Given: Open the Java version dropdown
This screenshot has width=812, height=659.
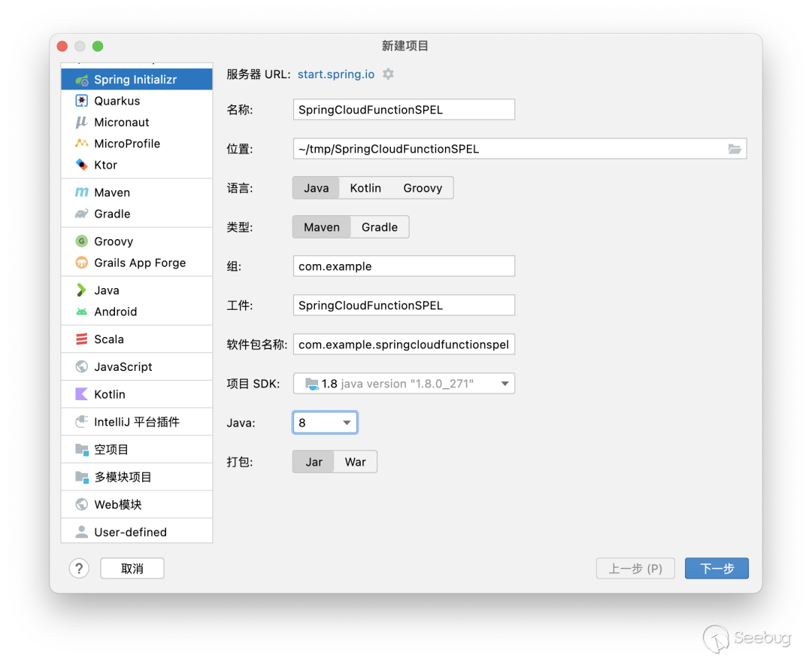Looking at the screenshot, I should [326, 423].
